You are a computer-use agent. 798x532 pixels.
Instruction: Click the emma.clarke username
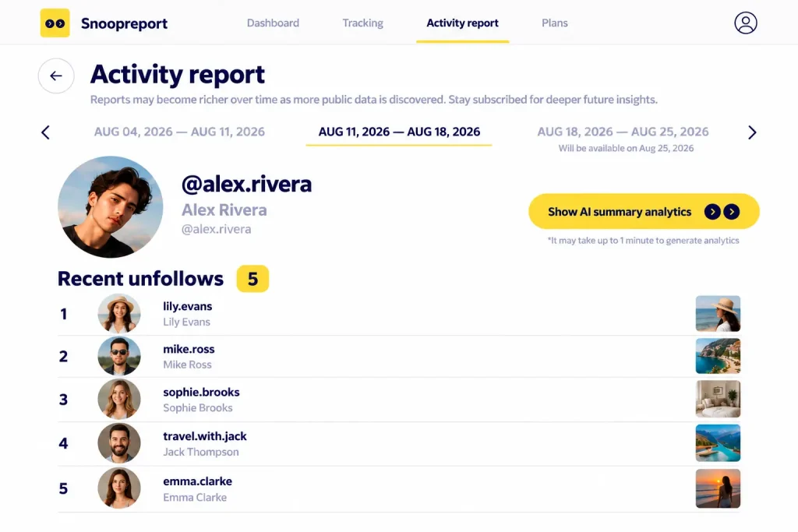197,481
